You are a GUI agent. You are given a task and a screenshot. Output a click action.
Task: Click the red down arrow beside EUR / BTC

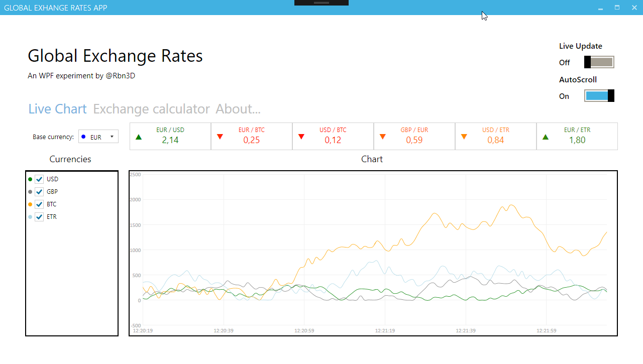click(x=220, y=137)
